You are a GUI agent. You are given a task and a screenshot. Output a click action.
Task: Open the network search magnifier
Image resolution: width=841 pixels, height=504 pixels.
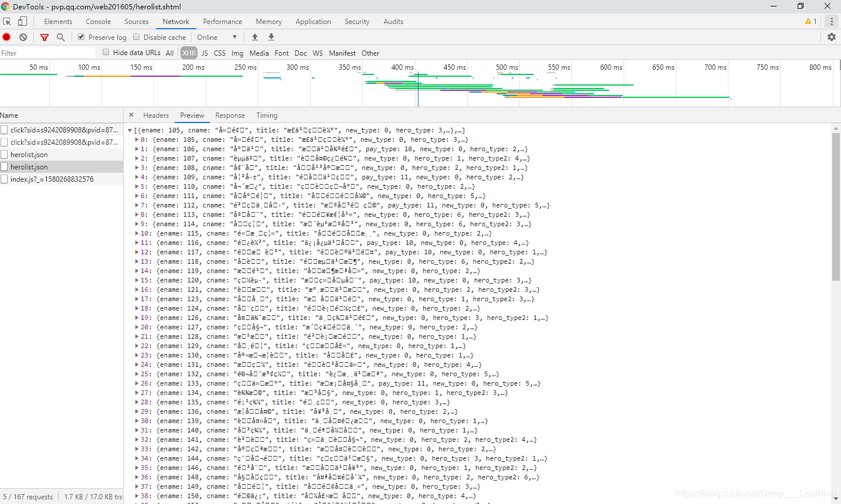60,37
